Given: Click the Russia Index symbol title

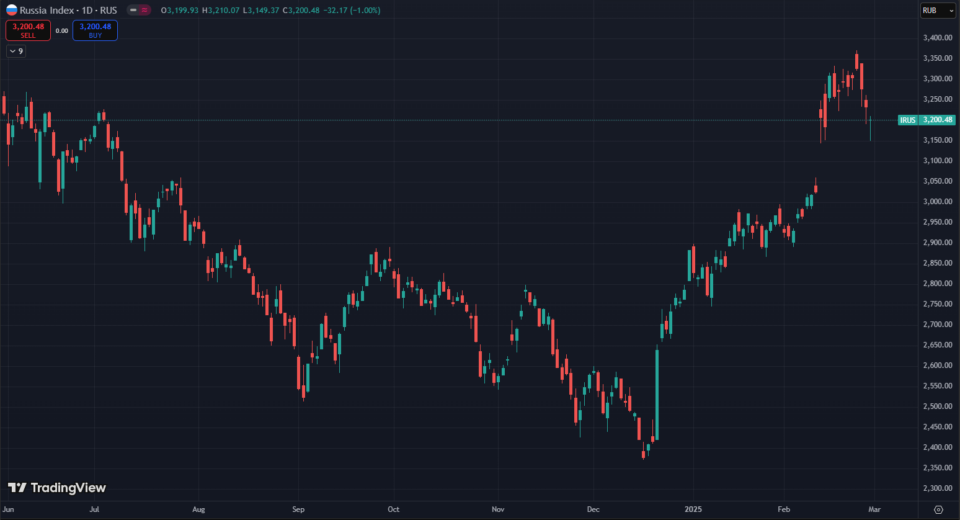Looking at the screenshot, I should [x=50, y=10].
